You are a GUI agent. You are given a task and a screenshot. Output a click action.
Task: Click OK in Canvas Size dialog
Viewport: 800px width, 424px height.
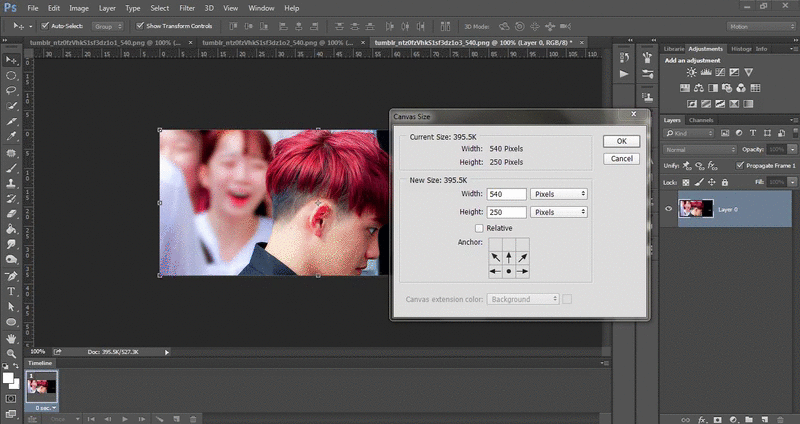[621, 141]
